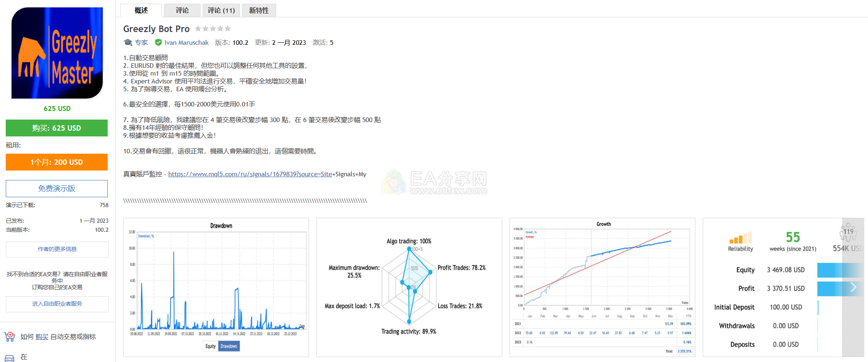
Task: Rent for 1个月: 200 USD
Action: (57, 162)
